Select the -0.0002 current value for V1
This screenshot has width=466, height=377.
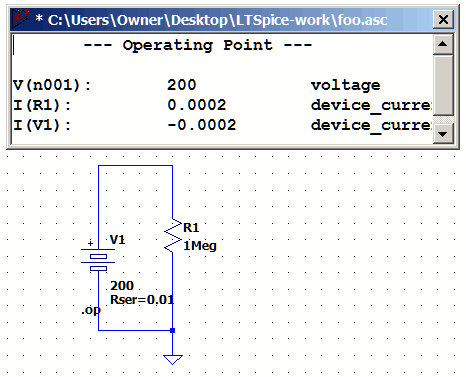[x=202, y=125]
